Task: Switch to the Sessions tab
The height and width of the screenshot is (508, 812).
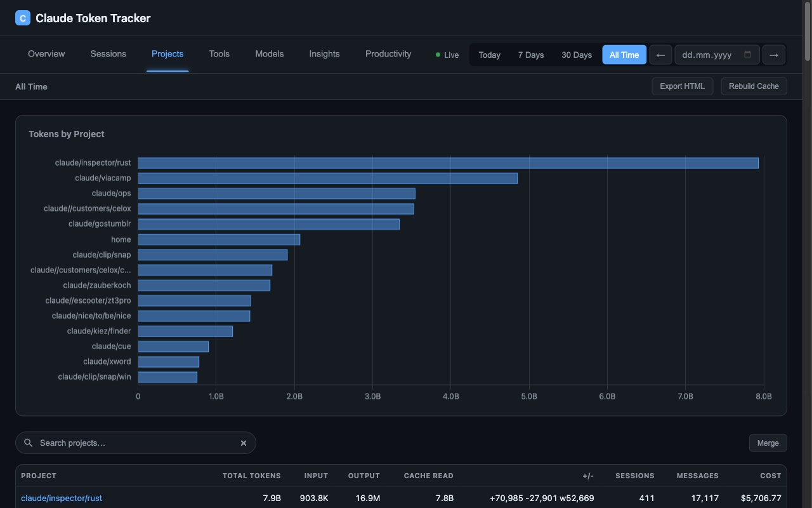Action: pos(108,54)
